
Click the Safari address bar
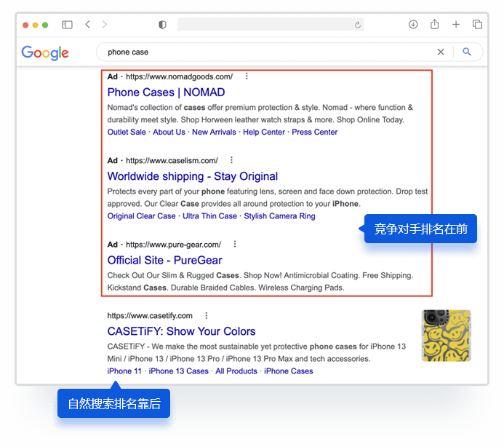[271, 25]
